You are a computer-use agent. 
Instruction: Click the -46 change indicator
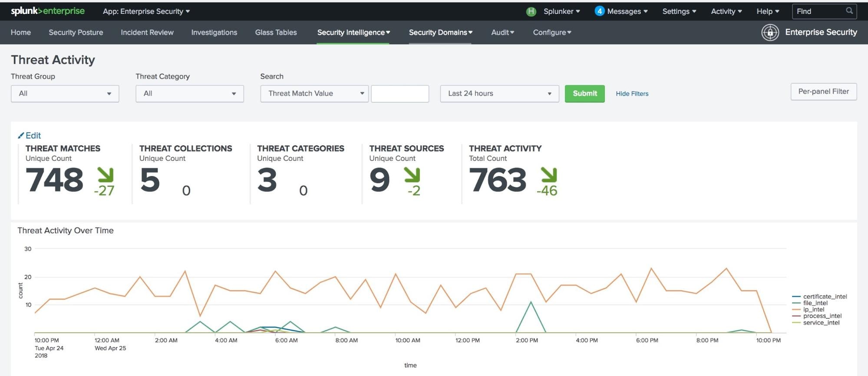547,190
